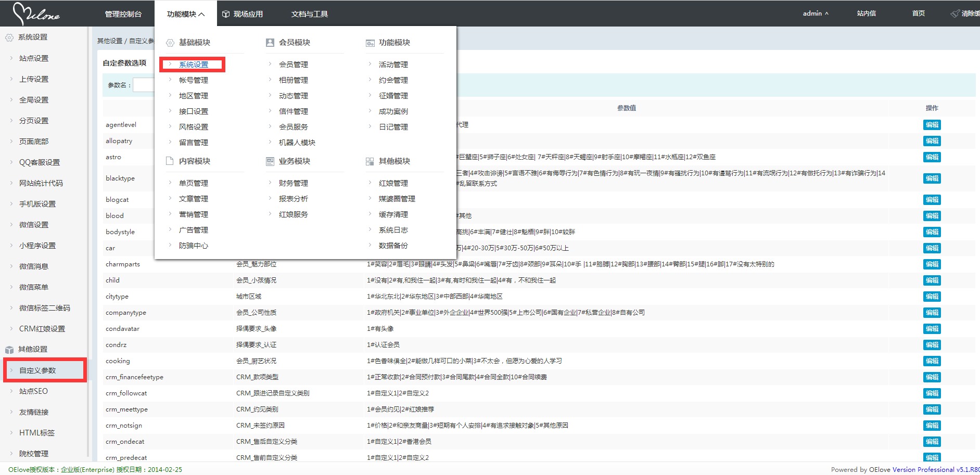980x475 pixels.
Task: Click the 会员模块 person icon
Action: point(270,43)
